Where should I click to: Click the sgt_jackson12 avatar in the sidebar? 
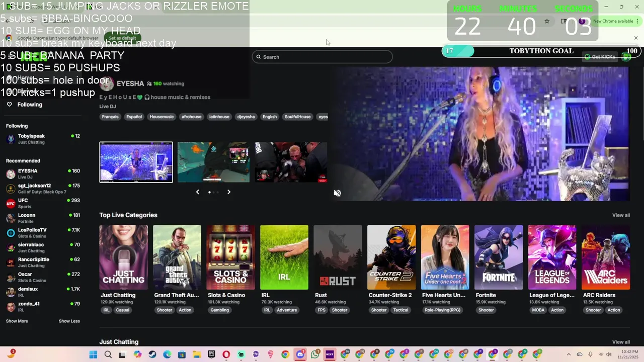tap(11, 189)
